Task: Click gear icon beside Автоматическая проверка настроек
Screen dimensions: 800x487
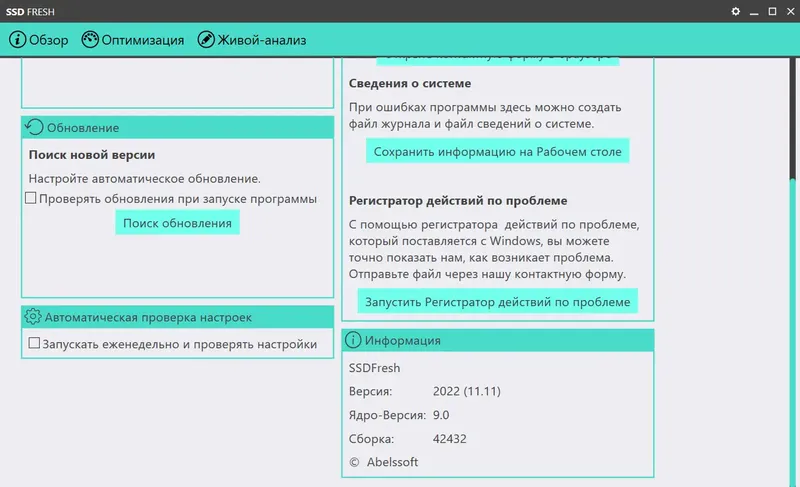Action: click(x=33, y=317)
